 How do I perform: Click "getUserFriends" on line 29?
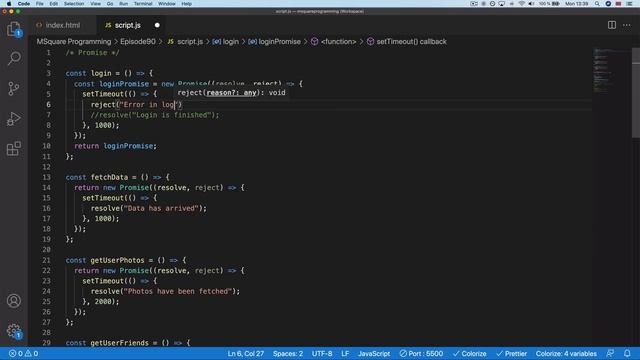120,343
